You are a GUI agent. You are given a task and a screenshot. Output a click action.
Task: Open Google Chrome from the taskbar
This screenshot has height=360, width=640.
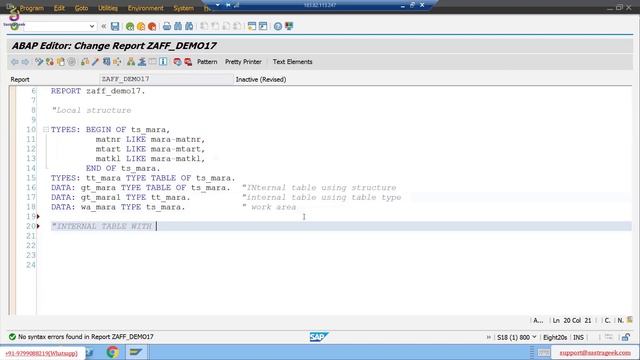tap(113, 352)
